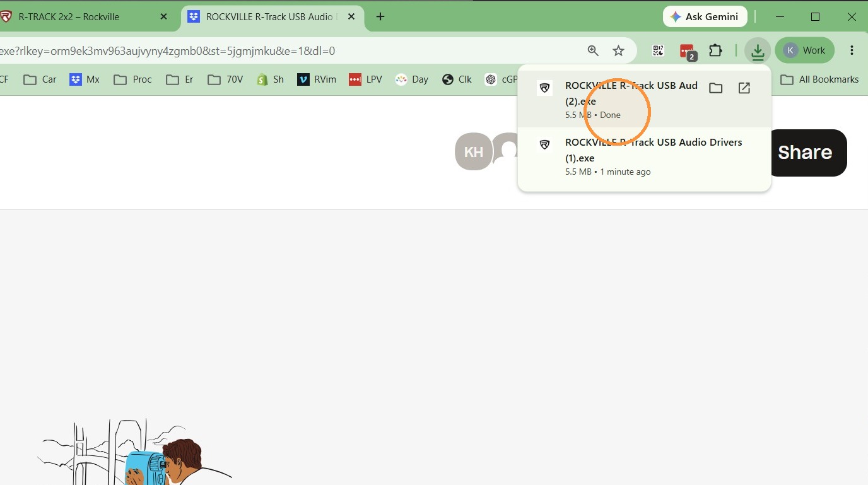The image size is (868, 485).
Task: Close the R-TRACK 2x2 – Rockville tab
Action: tap(163, 17)
